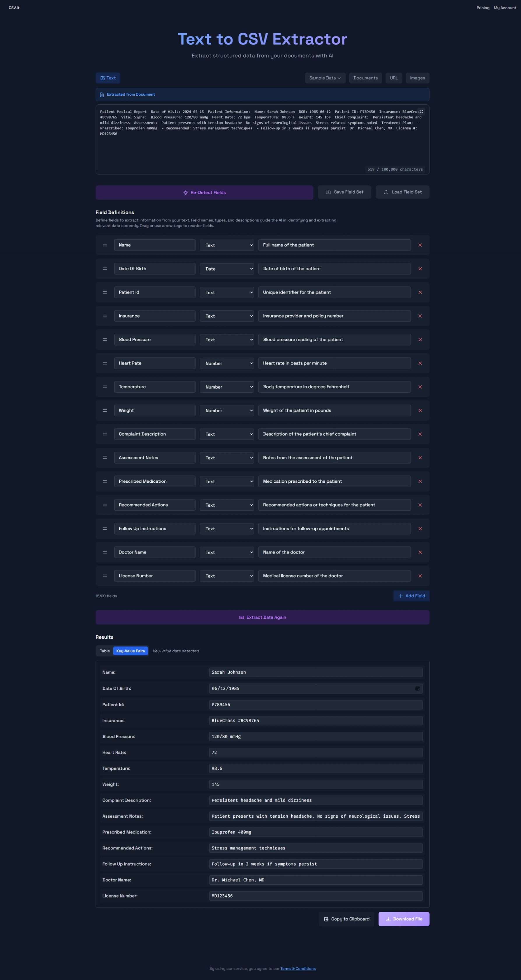The width and height of the screenshot is (521, 980).
Task: Remove the Insurance field row
Action: tap(420, 316)
